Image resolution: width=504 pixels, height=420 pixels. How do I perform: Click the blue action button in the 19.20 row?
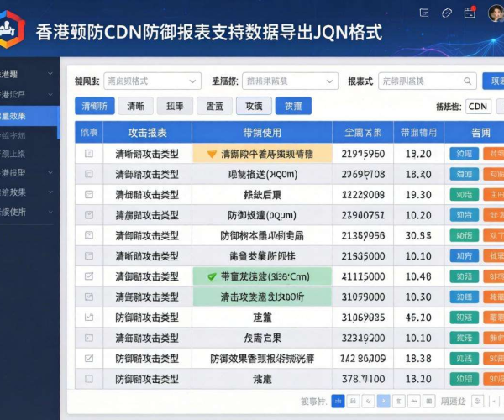click(x=465, y=154)
